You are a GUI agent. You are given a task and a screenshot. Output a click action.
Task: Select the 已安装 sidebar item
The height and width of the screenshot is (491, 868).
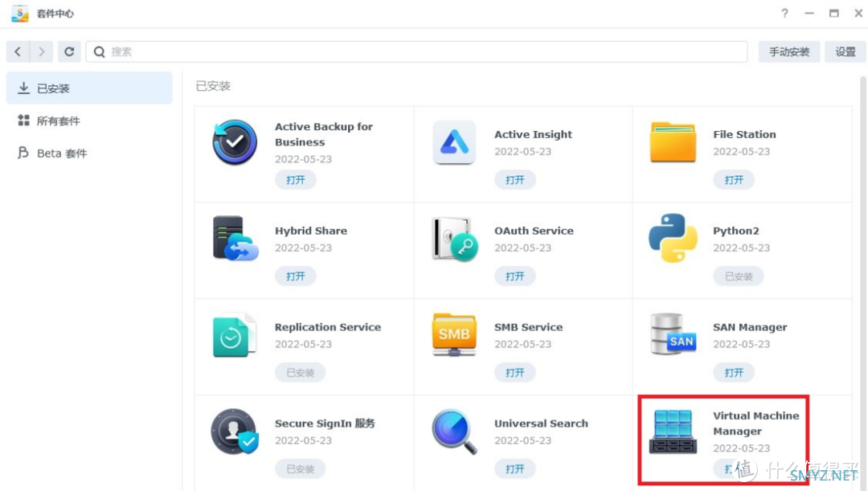[89, 88]
